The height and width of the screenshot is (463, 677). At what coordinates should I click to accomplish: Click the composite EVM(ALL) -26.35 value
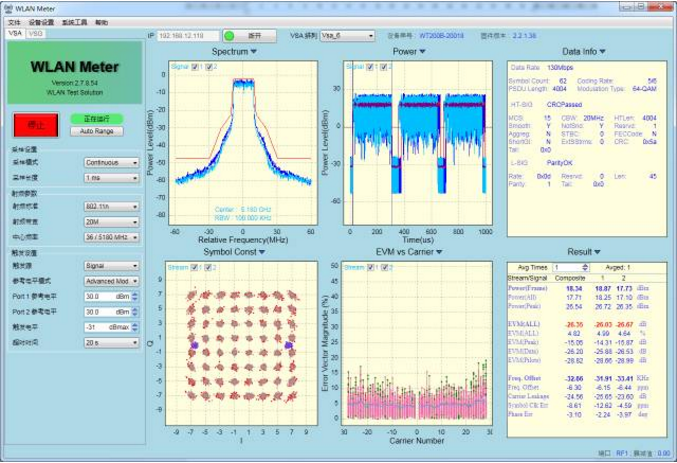(574, 324)
